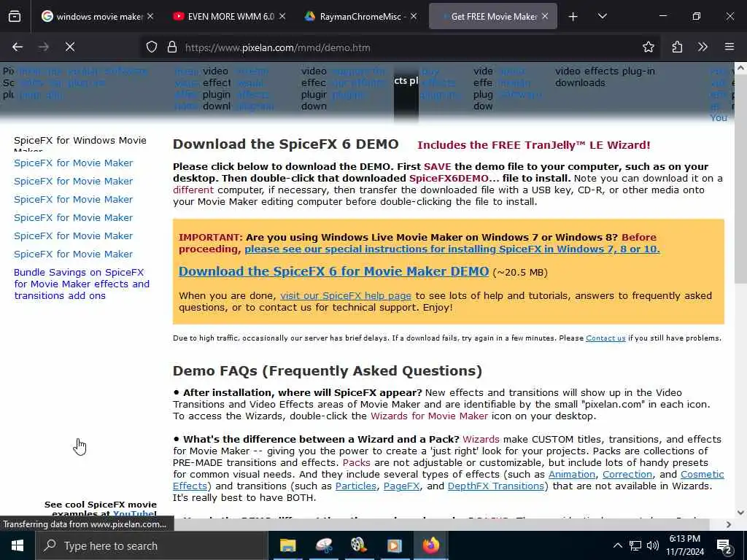Viewport: 747px width, 560px height.
Task: Show more tools overflow chevrons
Action: click(x=703, y=47)
